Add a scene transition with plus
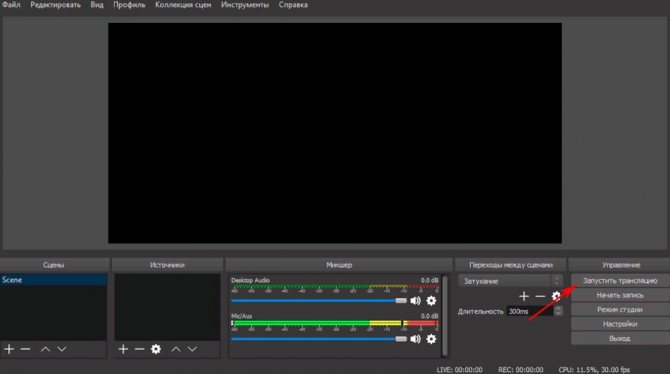 pyautogui.click(x=524, y=296)
